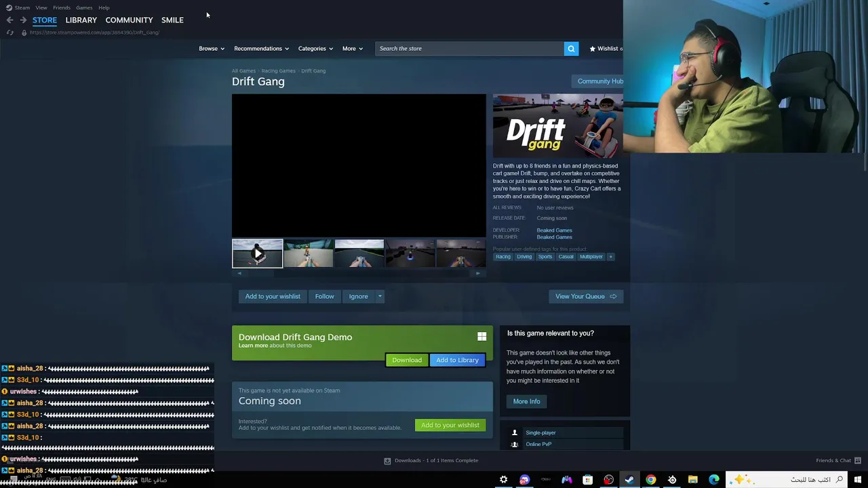Click the Online PvP feature icon
The image size is (868, 488).
click(514, 444)
